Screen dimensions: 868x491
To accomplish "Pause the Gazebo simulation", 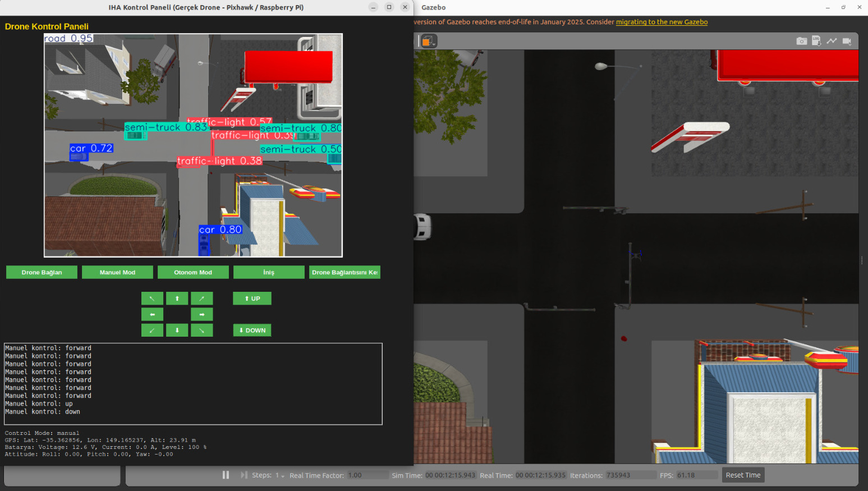I will [x=226, y=475].
